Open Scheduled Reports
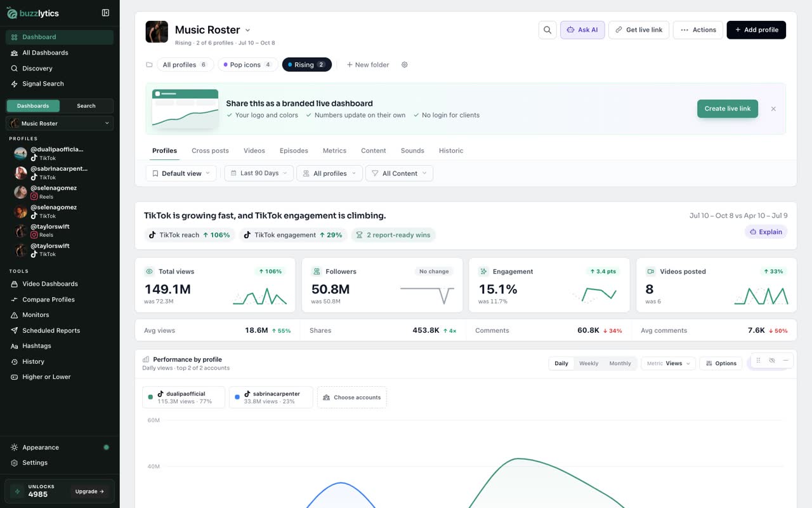This screenshot has width=812, height=508. [x=60, y=331]
